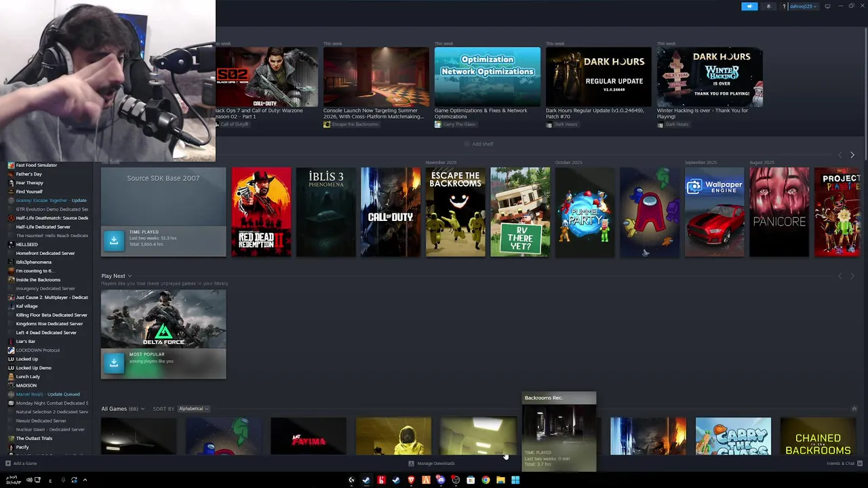Image resolution: width=868 pixels, height=488 pixels.
Task: Open Escape the Backrooms cover
Action: [x=455, y=212]
